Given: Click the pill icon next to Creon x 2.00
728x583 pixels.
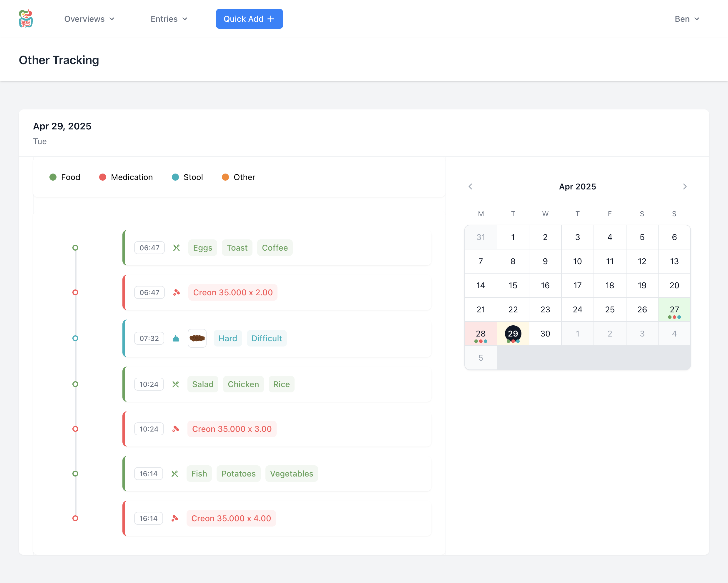Looking at the screenshot, I should 176,292.
